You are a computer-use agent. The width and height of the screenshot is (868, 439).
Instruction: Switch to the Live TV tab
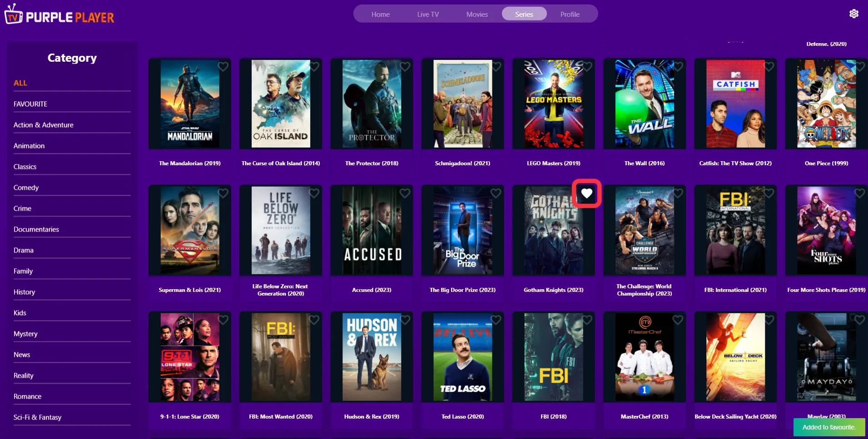428,14
